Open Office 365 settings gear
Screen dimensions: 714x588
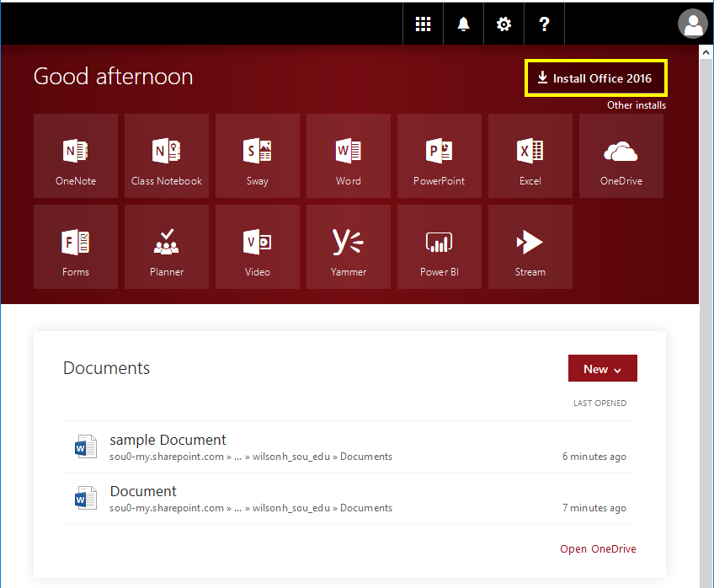(504, 24)
